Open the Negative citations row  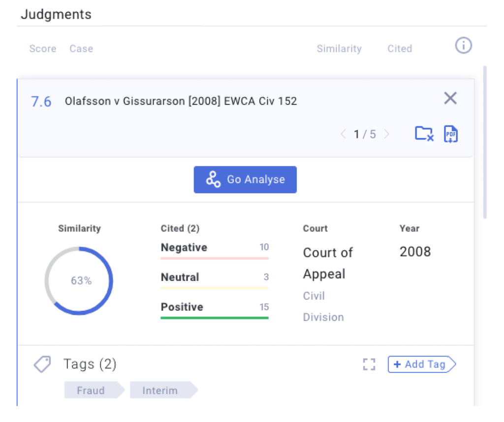click(x=215, y=248)
